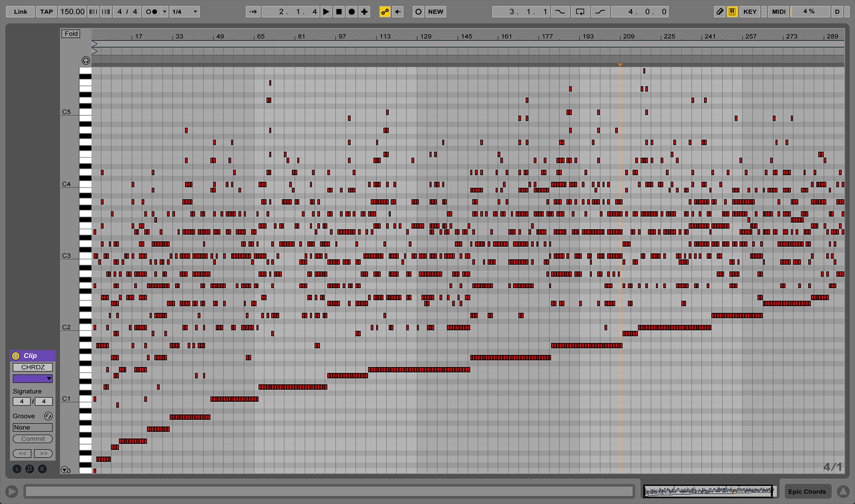855x504 pixels.
Task: Click the Clip panel title
Action: click(30, 356)
